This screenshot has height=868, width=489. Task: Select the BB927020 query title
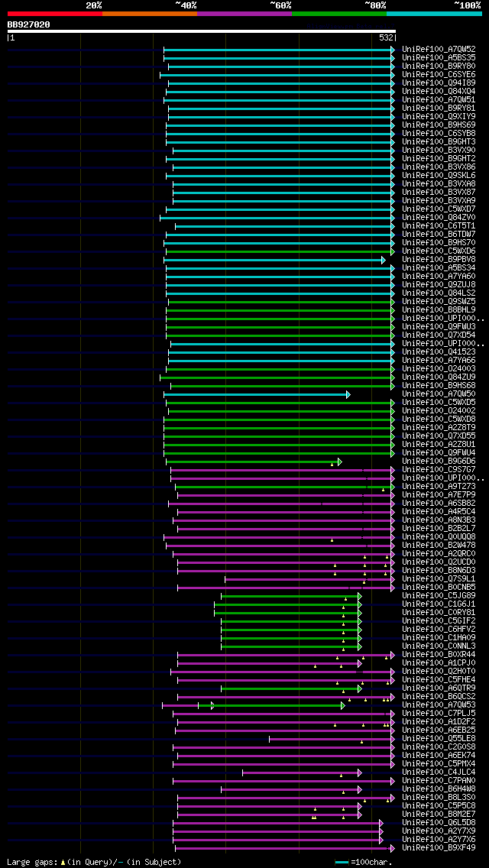click(x=28, y=24)
